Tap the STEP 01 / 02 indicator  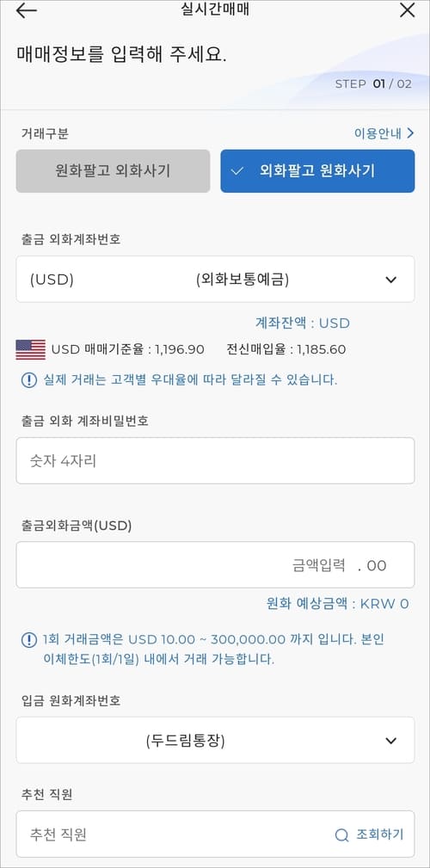373,84
